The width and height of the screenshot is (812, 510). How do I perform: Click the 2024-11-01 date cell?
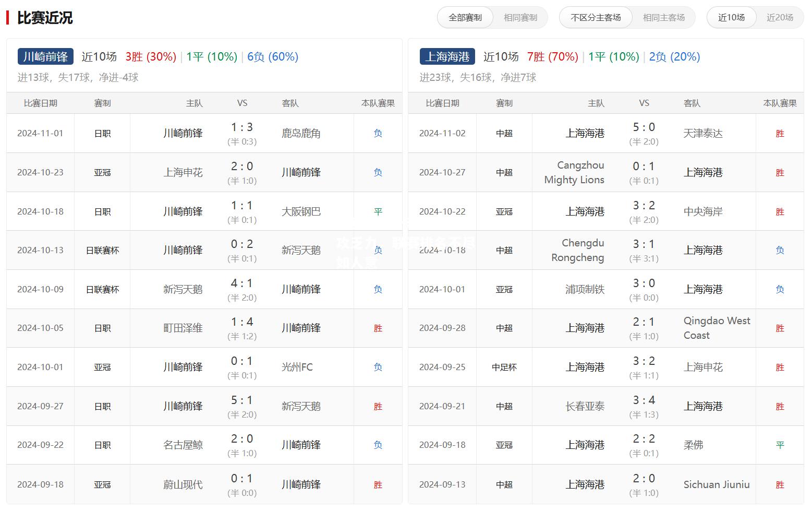(40, 134)
